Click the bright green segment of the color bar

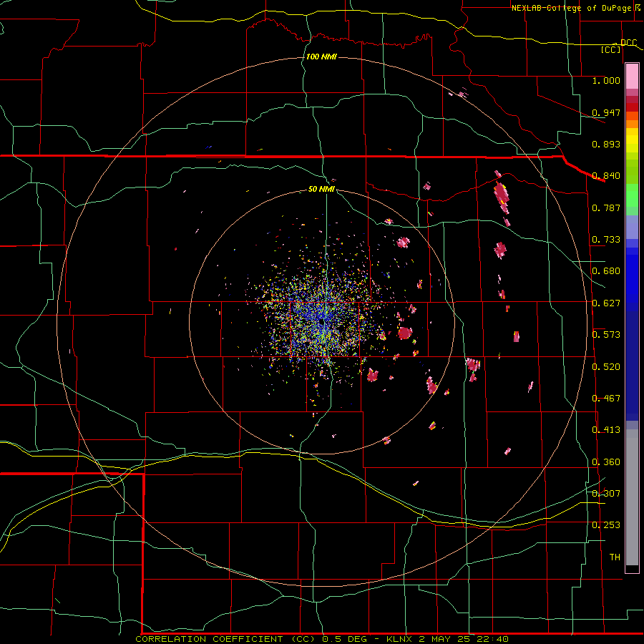[x=632, y=195]
